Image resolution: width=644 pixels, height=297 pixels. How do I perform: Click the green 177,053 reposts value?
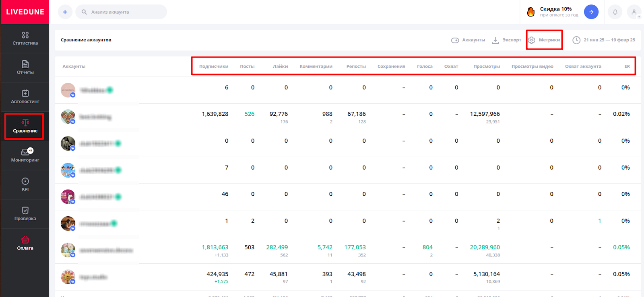(355, 248)
